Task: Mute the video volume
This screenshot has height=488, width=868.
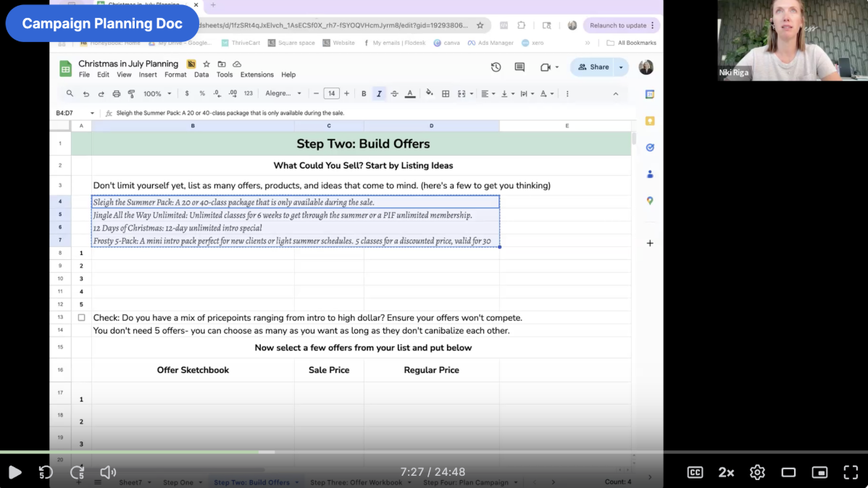Action: click(x=108, y=472)
